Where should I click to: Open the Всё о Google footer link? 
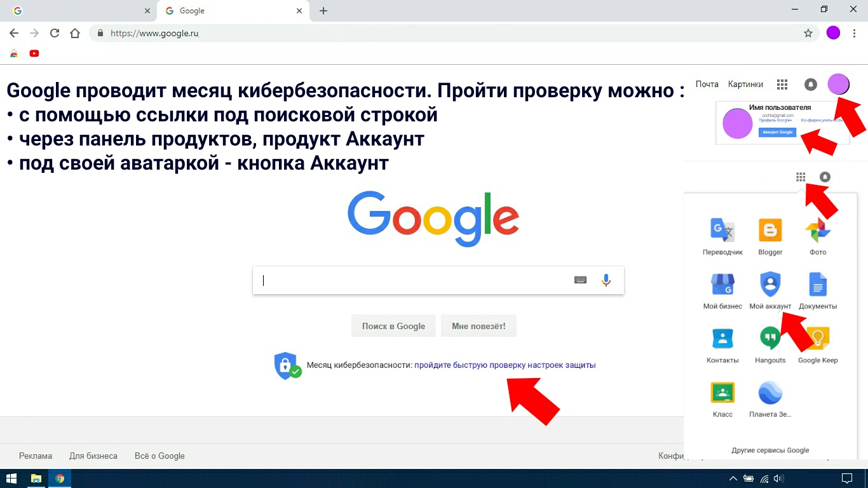[159, 456]
